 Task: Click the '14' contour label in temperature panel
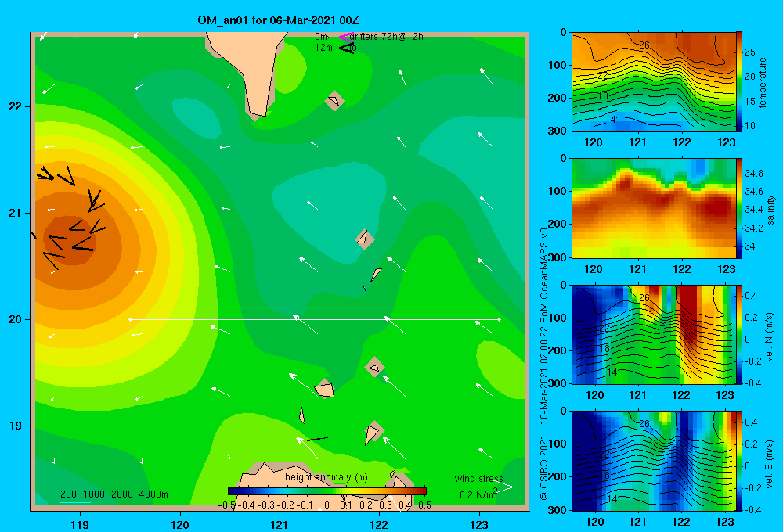click(611, 120)
